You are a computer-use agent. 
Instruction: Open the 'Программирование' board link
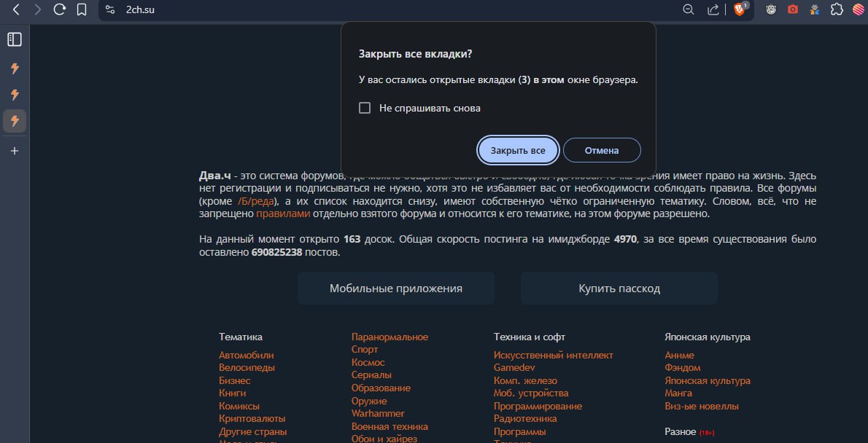click(538, 407)
